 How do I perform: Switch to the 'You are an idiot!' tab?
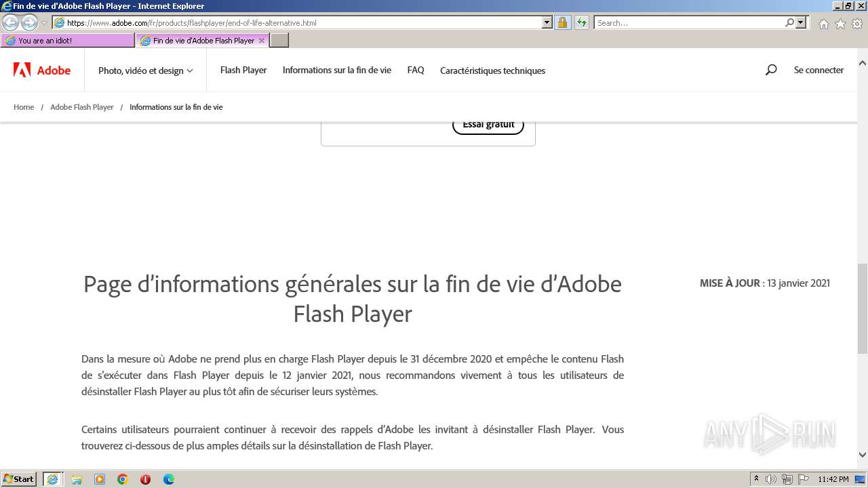tap(68, 41)
